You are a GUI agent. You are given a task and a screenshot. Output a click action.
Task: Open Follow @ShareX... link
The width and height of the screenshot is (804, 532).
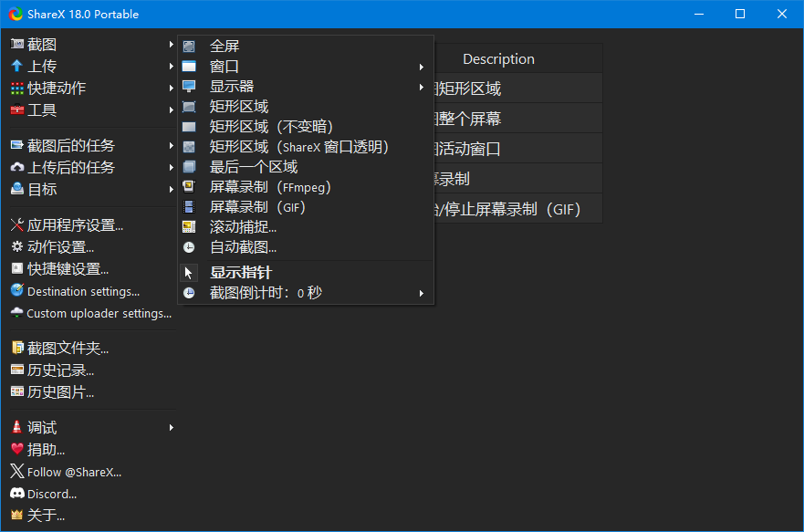tap(74, 472)
